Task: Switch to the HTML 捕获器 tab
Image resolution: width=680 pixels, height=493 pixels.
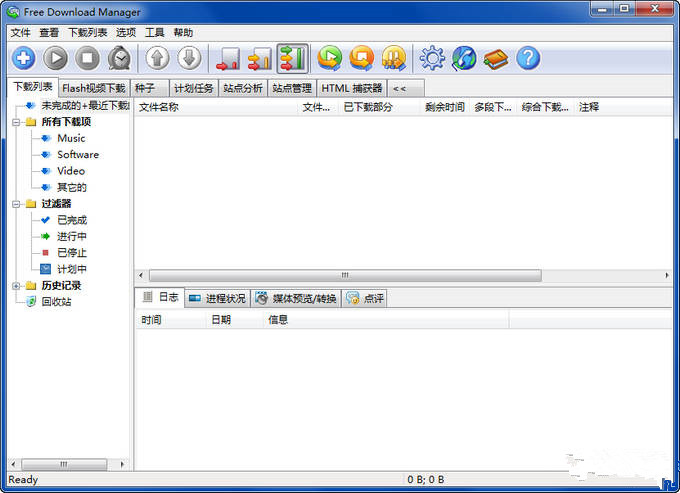Action: [x=352, y=88]
